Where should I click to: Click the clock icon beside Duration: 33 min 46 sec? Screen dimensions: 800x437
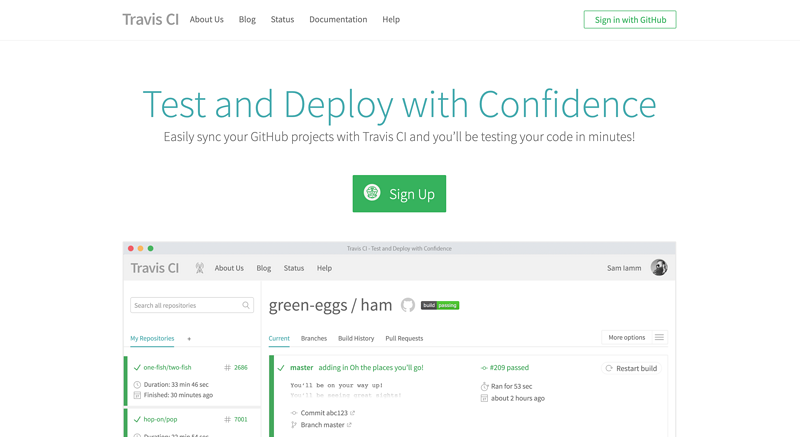point(137,384)
